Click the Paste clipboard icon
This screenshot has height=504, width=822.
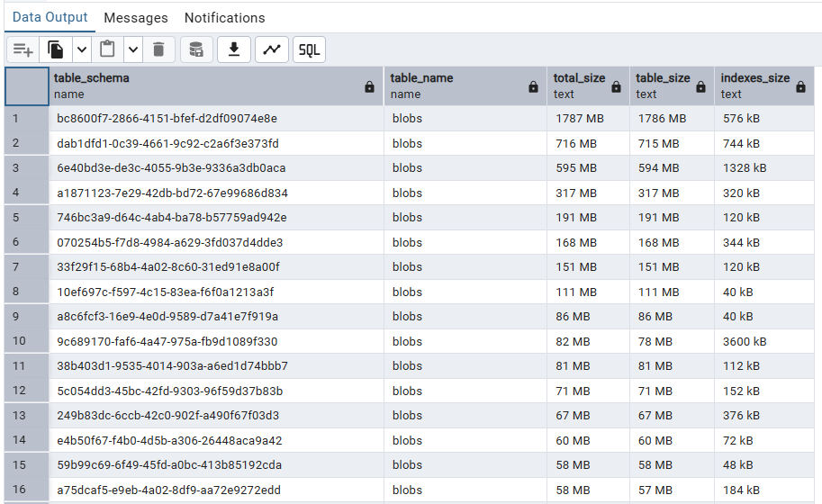(108, 49)
